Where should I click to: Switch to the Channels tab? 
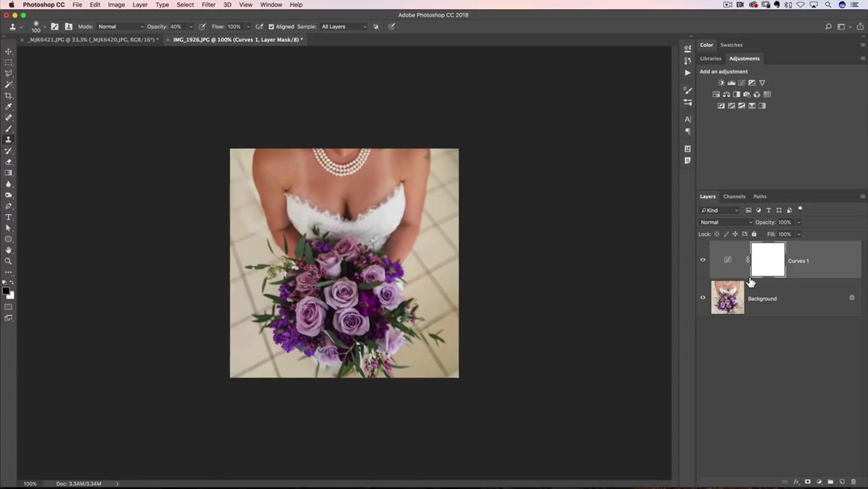[x=734, y=196]
